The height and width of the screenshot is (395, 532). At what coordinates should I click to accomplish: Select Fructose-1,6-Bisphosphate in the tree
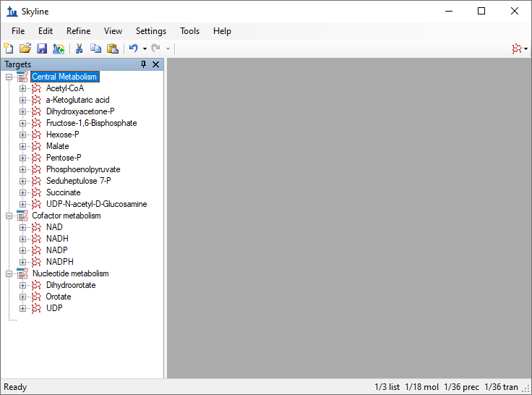click(x=92, y=123)
